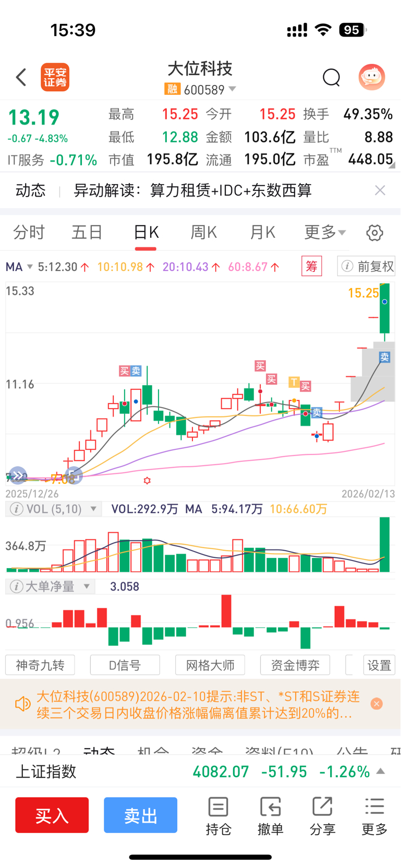Tap the 换手 49.35% value
This screenshot has height=868, width=401.
pyautogui.click(x=368, y=114)
